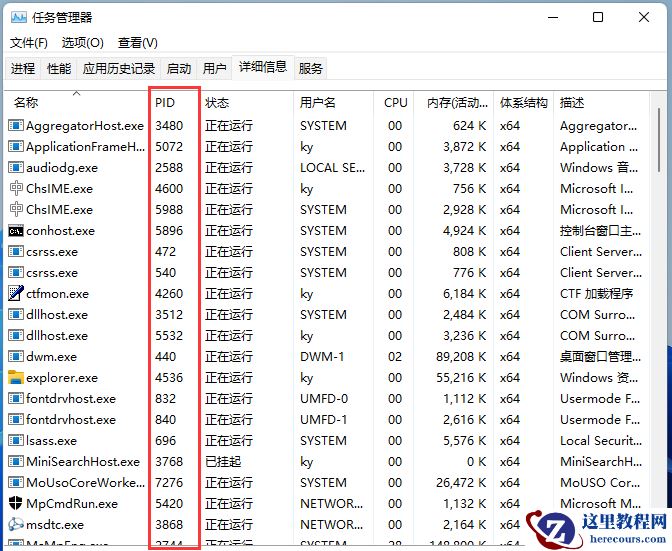Sort by the CPU column header

(395, 102)
